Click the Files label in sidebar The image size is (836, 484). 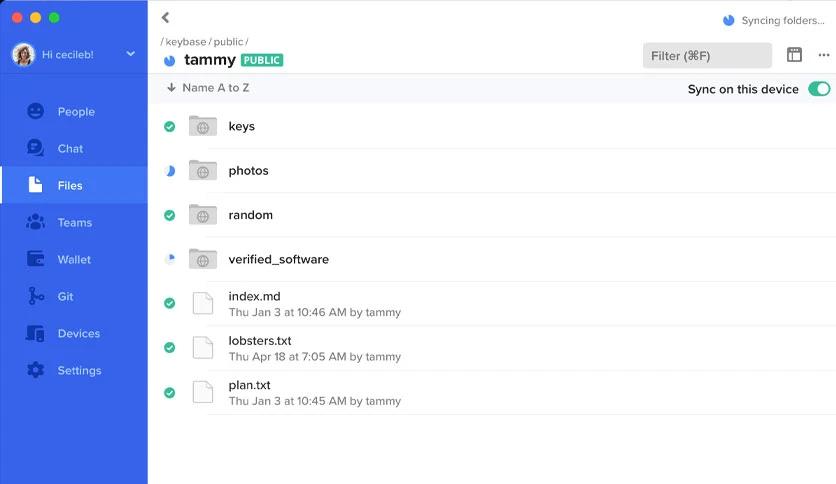tap(70, 185)
